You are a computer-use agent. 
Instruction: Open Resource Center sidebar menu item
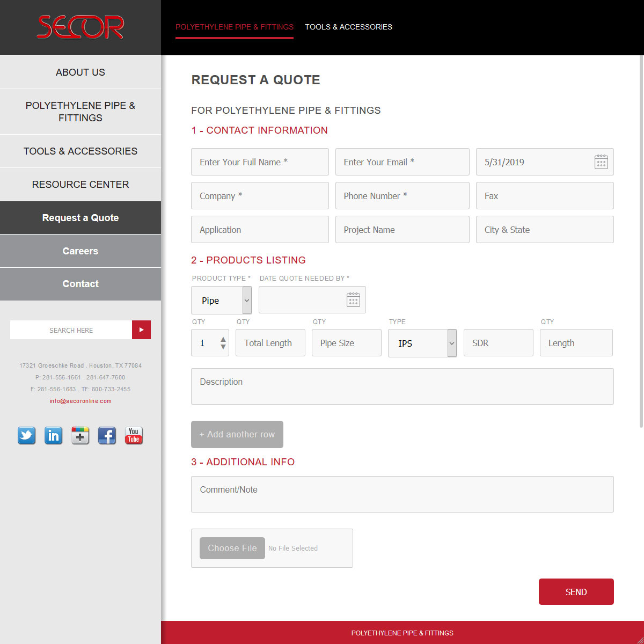pos(80,185)
